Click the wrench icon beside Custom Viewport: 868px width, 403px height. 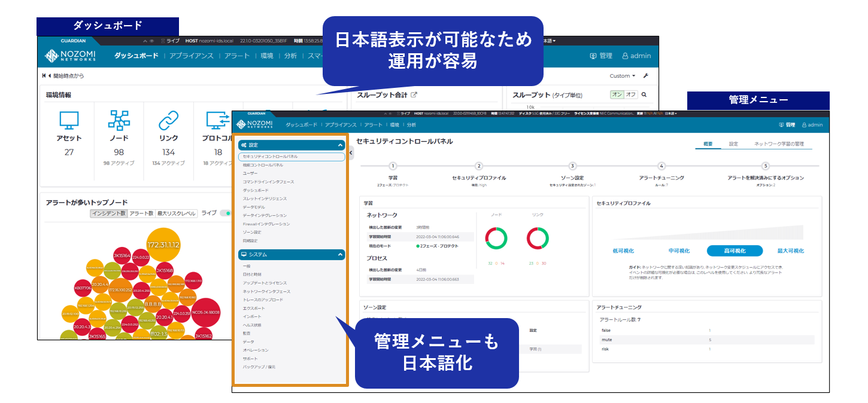click(x=645, y=76)
